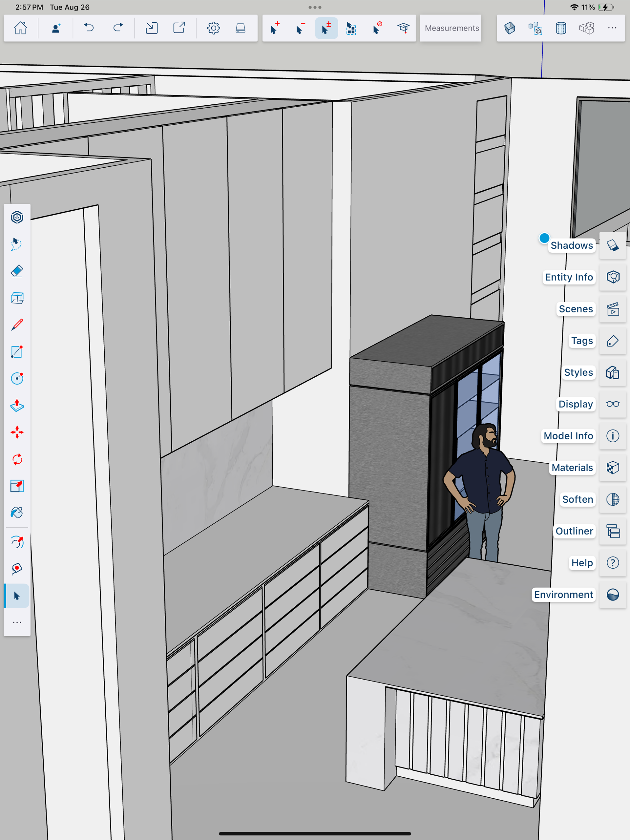Image resolution: width=630 pixels, height=840 pixels.
Task: Tap the Measurements input field
Action: pyautogui.click(x=451, y=28)
